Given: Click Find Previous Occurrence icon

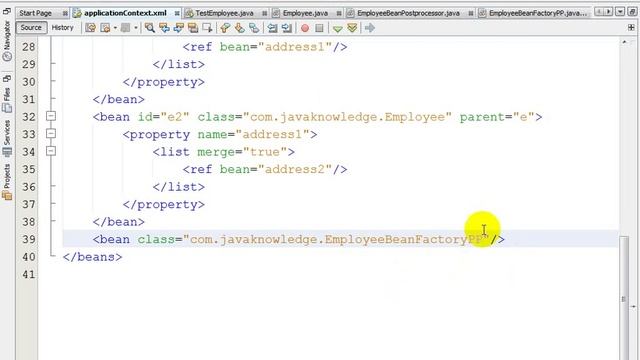Looking at the screenshot, I should pyautogui.click(x=164, y=28).
